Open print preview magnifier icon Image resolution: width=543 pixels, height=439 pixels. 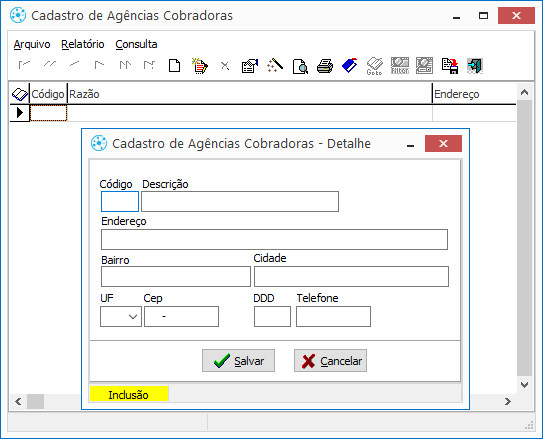click(x=300, y=66)
